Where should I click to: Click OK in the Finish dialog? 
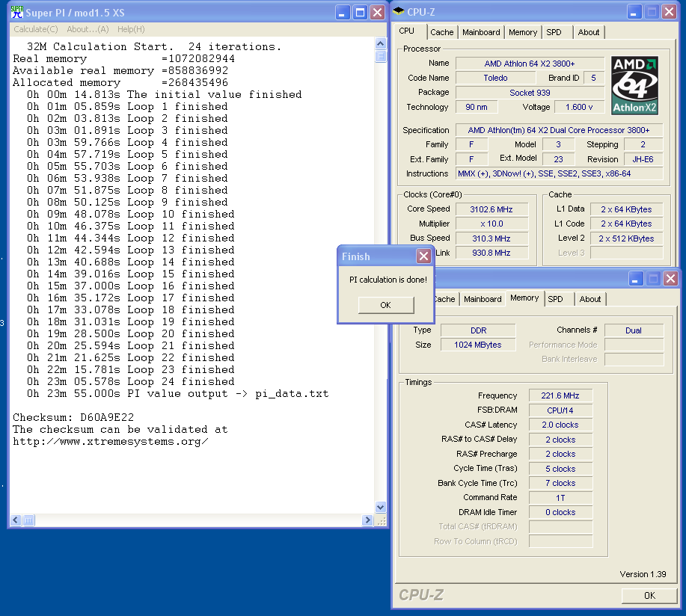[x=386, y=305]
